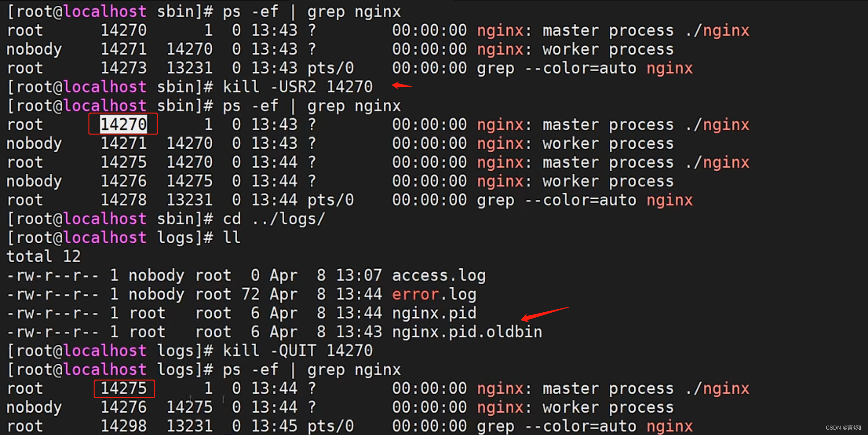The height and width of the screenshot is (435, 868).
Task: Click the time 13:07 in the access.log row
Action: (359, 275)
